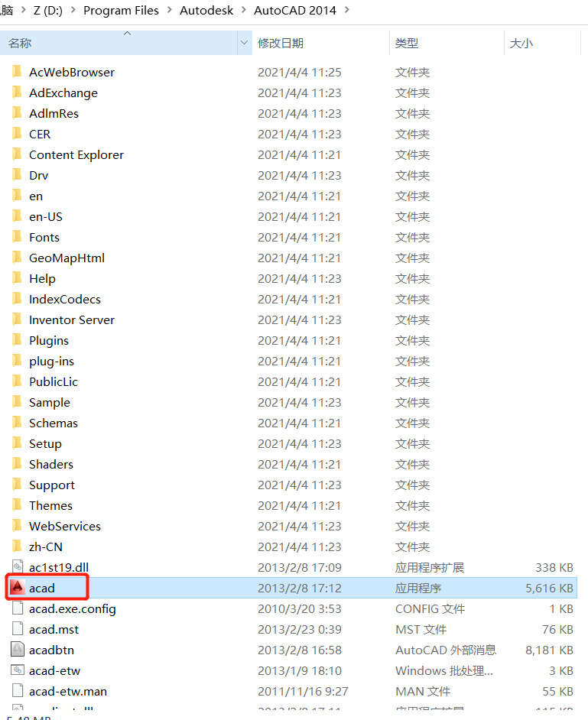The image size is (588, 720).
Task: Navigate to Z (D:) in breadcrumb
Action: [x=47, y=10]
